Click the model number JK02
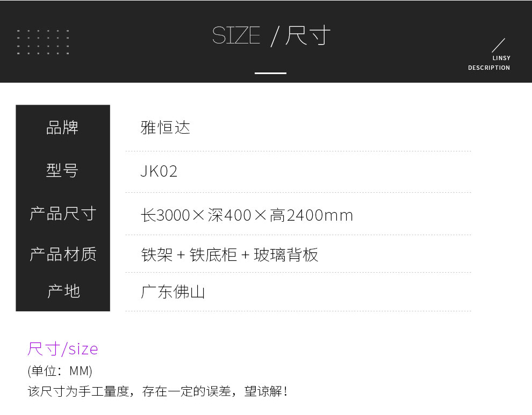Image resolution: width=532 pixels, height=415 pixels. coord(159,171)
